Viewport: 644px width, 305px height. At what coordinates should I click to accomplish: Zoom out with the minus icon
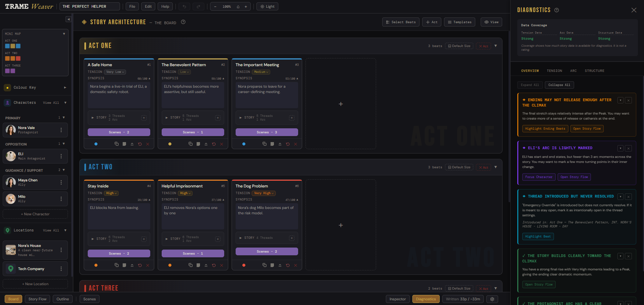pyautogui.click(x=215, y=6)
